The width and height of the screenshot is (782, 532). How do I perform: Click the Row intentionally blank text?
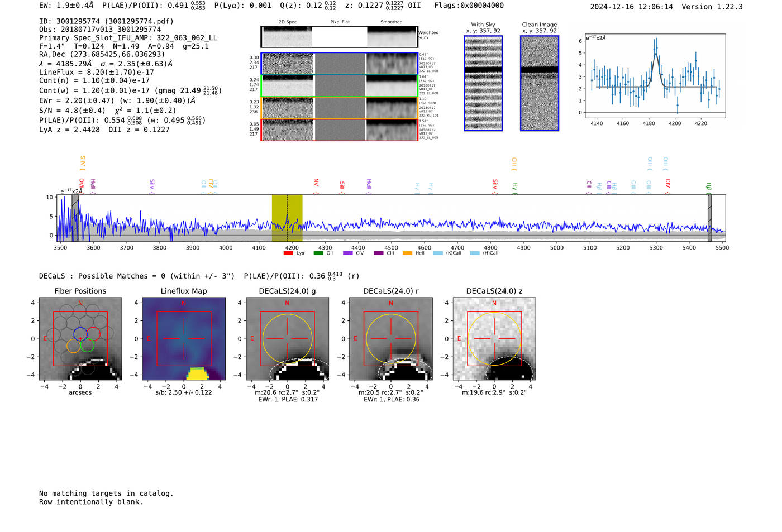[x=91, y=502]
